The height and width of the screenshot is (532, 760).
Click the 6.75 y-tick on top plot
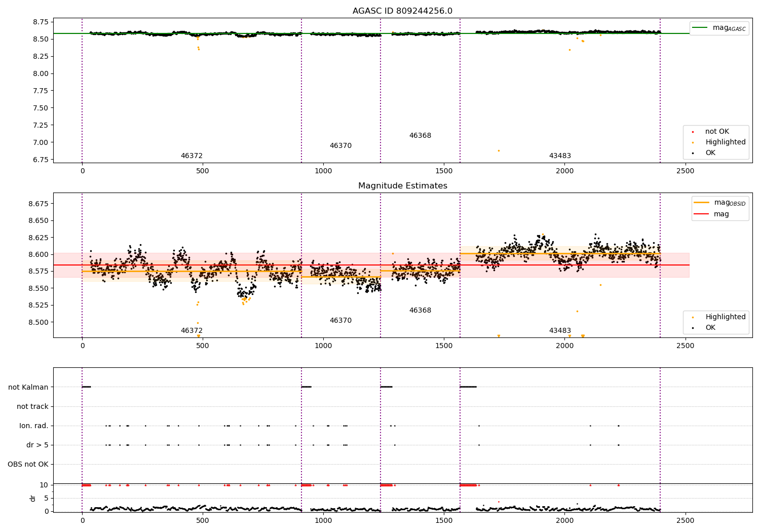[x=41, y=160]
